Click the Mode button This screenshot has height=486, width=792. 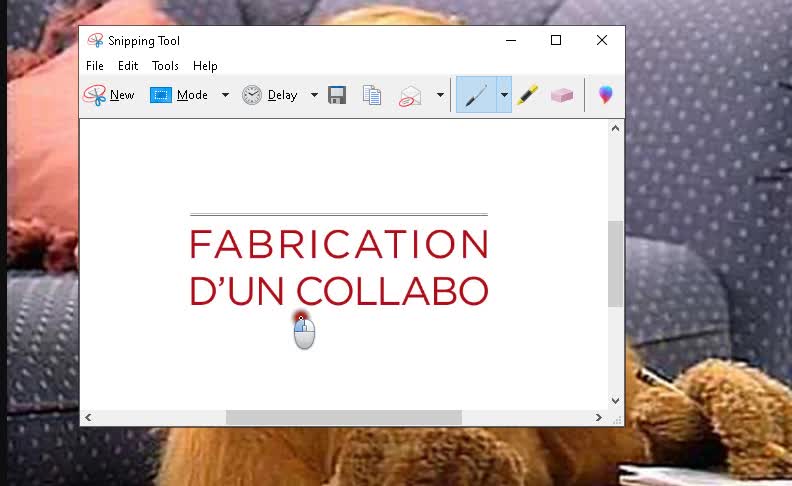coord(180,95)
